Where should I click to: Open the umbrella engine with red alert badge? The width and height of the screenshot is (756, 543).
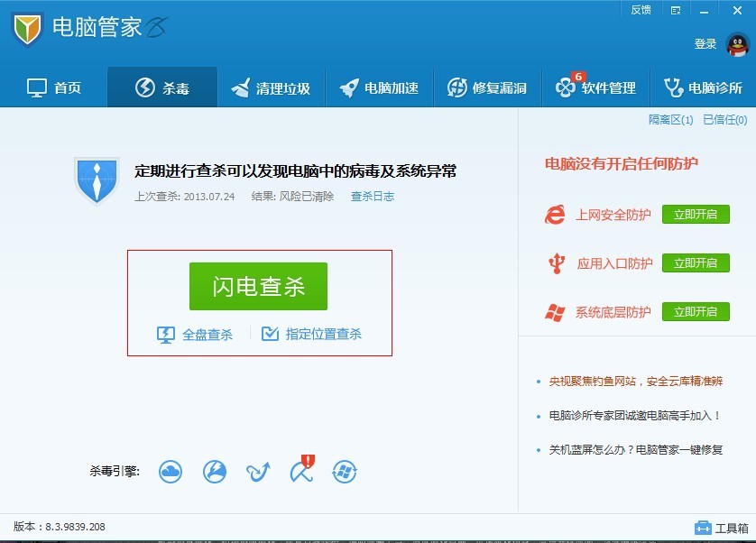[301, 472]
